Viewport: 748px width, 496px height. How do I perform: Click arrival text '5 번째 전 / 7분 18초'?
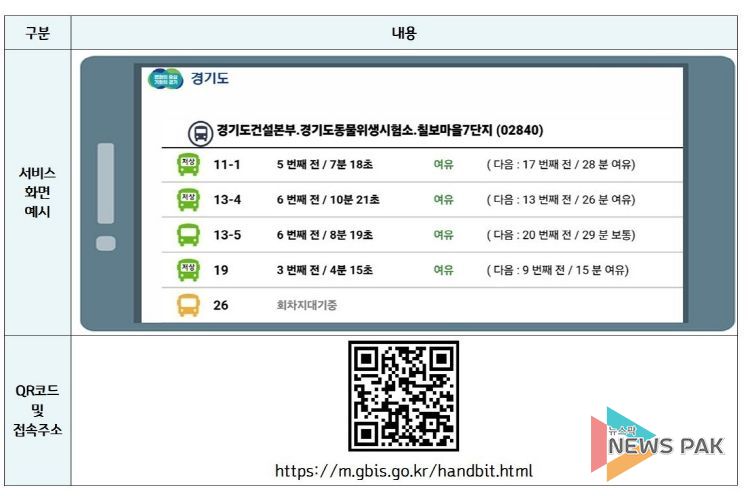[x=324, y=165]
